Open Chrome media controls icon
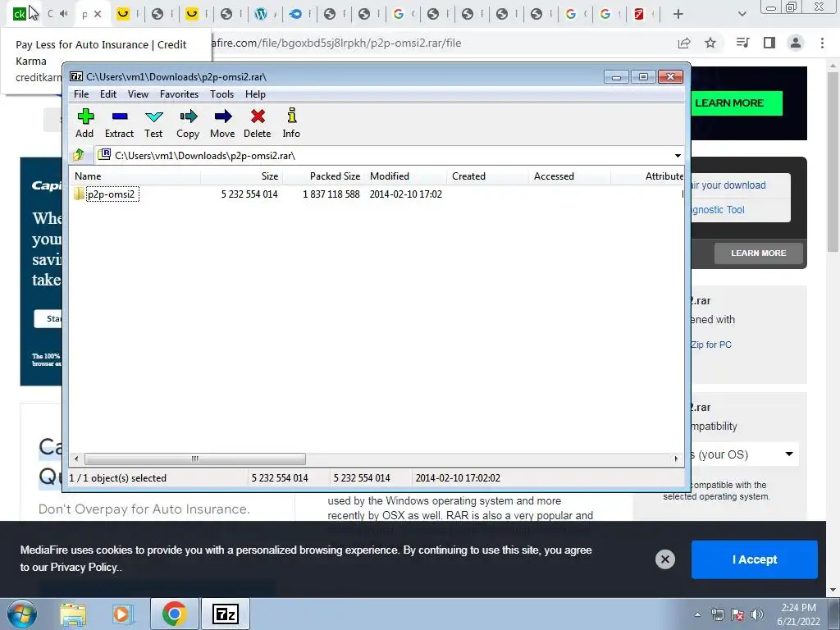840x630 pixels. (742, 43)
